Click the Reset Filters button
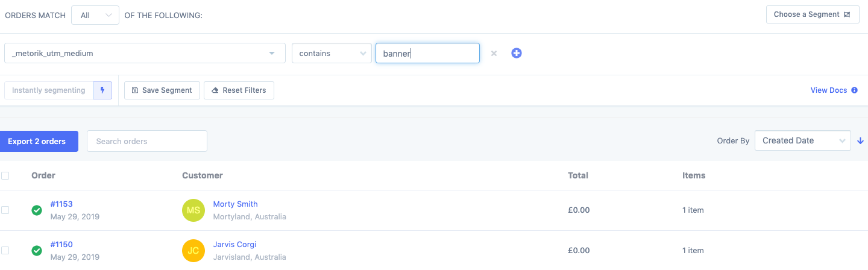868x270 pixels. [x=239, y=90]
